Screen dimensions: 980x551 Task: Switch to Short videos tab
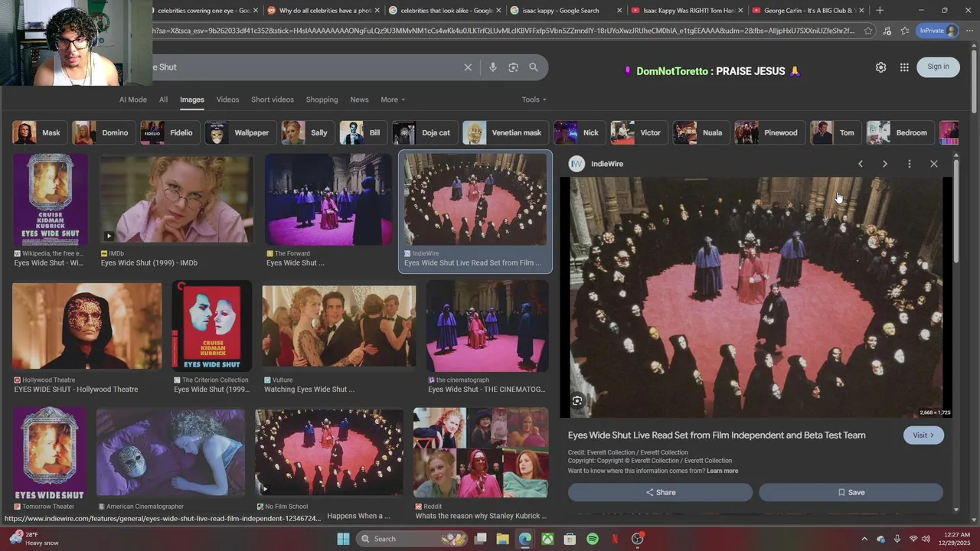(273, 99)
